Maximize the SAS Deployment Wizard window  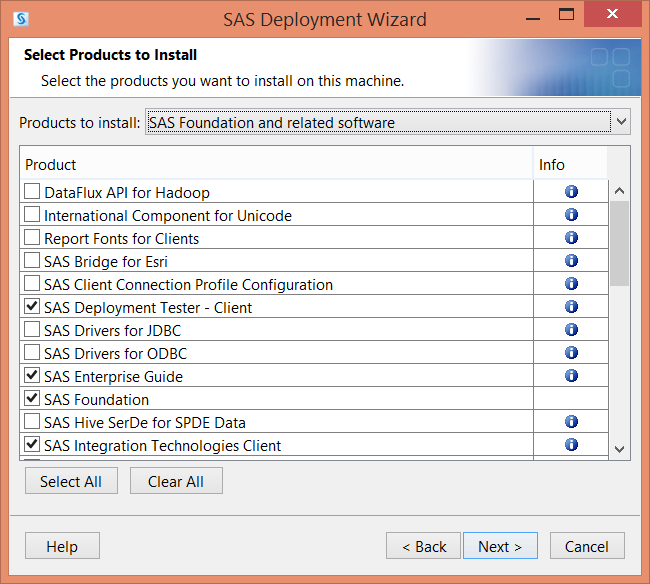pos(566,15)
